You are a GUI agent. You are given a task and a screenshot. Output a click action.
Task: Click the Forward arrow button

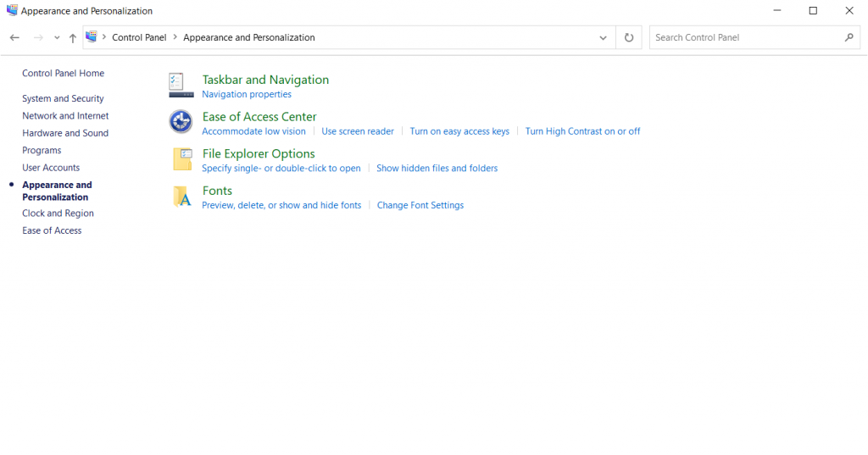(x=38, y=37)
